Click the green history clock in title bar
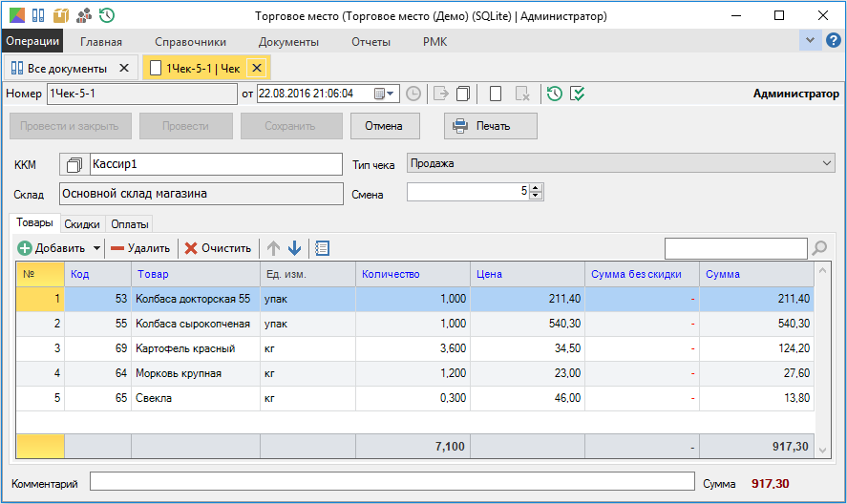Image resolution: width=847 pixels, height=504 pixels. click(107, 15)
